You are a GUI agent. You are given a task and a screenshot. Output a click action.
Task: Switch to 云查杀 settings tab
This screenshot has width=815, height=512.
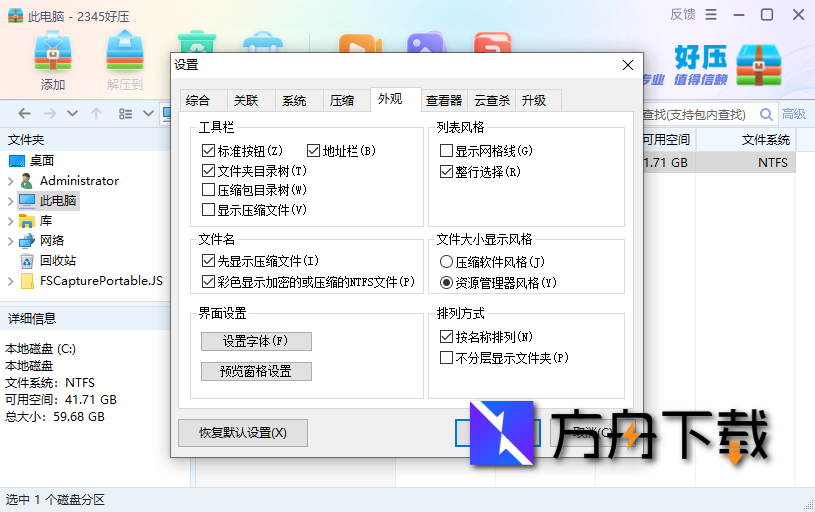(492, 100)
